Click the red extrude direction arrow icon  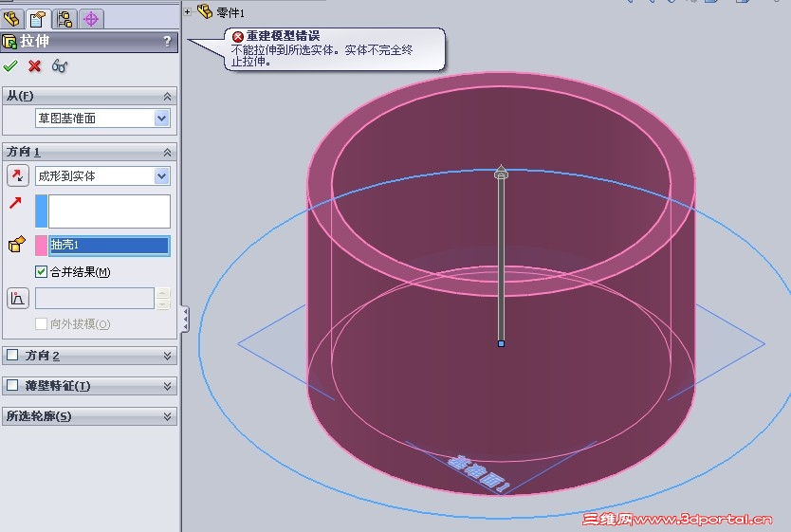[15, 203]
